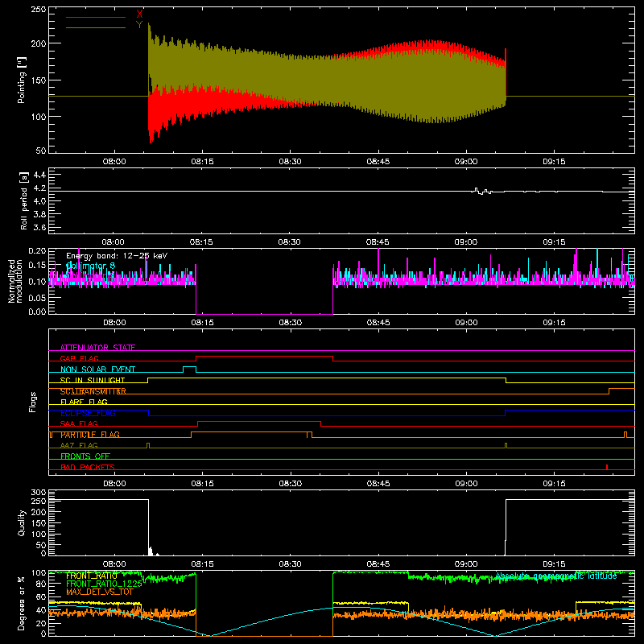Click the 'Normalized modulation' axis title
This screenshot has width=644, height=644.
pos(15,281)
